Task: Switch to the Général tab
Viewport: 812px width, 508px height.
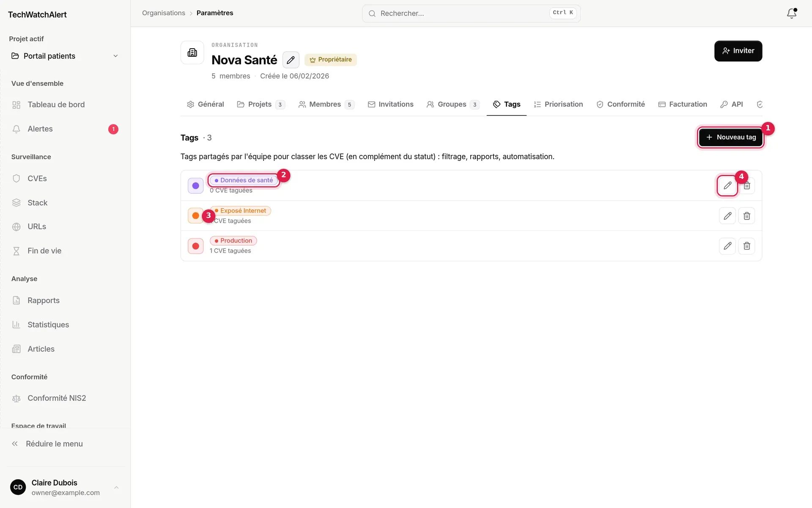Action: tap(206, 105)
